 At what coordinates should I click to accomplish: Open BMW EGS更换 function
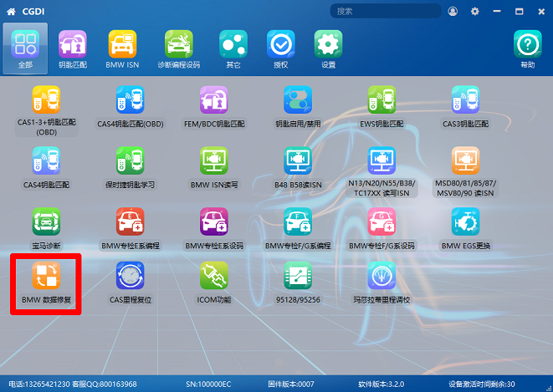[465, 228]
